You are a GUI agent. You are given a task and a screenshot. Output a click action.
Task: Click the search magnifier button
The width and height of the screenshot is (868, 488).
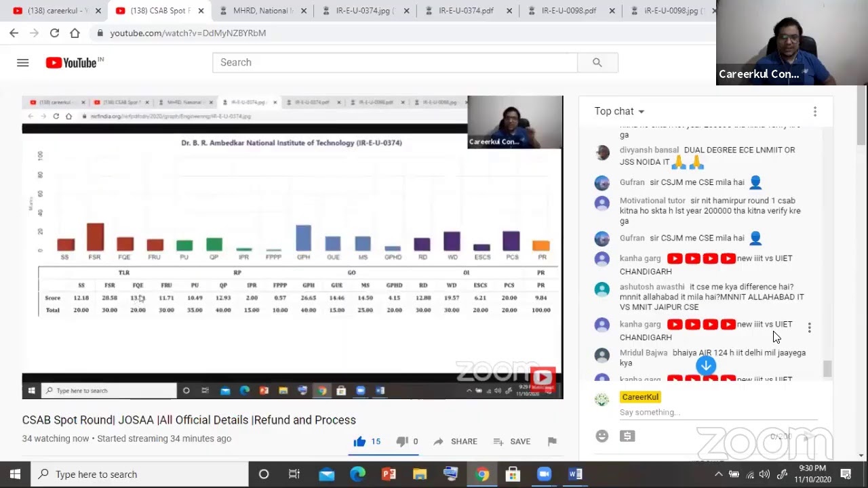point(597,62)
